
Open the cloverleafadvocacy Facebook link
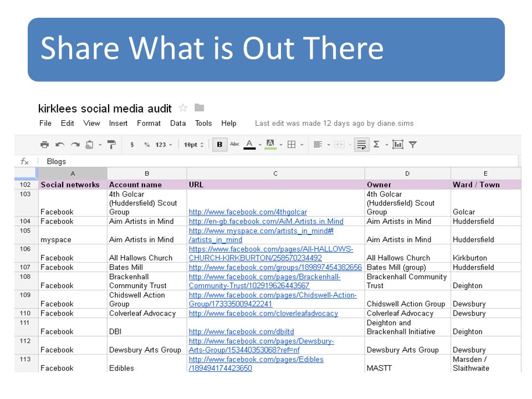[x=263, y=314]
